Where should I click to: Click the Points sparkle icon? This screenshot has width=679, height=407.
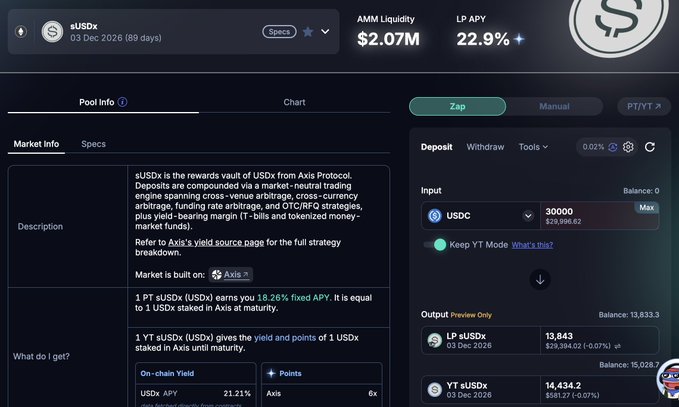click(272, 373)
